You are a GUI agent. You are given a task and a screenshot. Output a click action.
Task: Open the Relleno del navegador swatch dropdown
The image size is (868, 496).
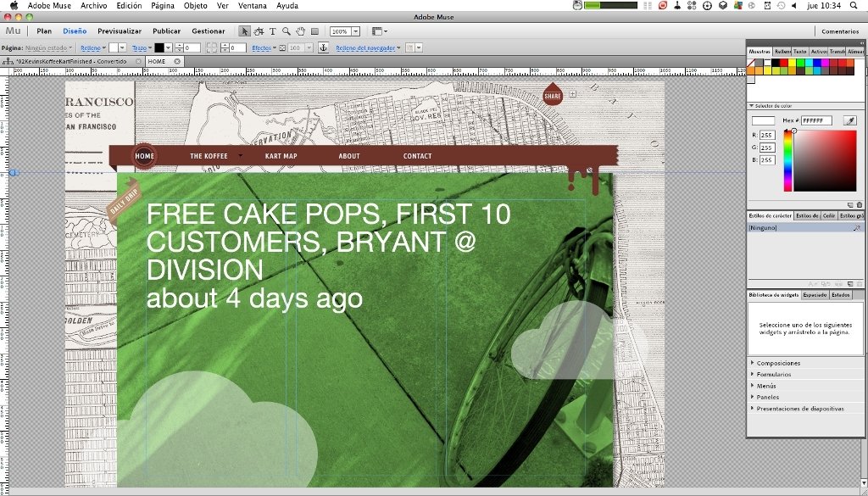pyautogui.click(x=419, y=48)
